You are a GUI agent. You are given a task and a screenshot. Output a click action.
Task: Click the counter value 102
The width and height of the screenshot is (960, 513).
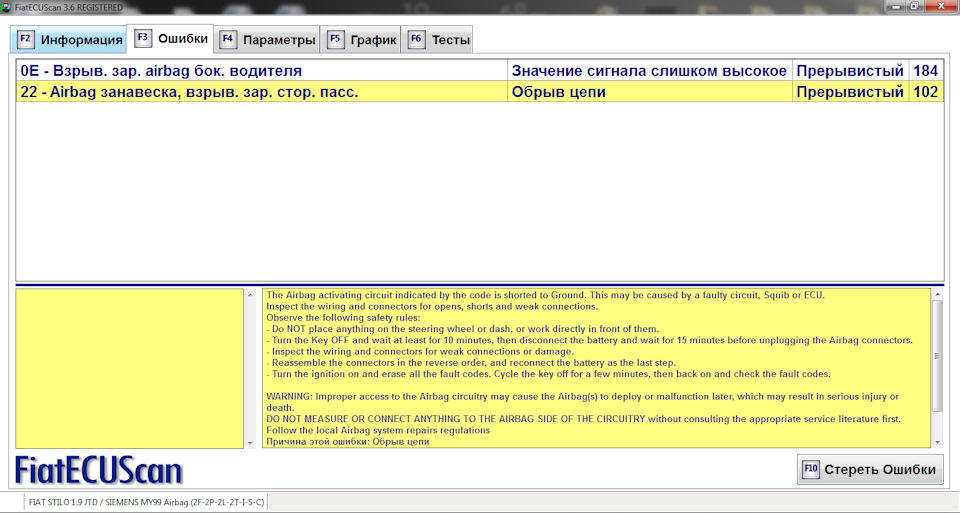point(926,92)
